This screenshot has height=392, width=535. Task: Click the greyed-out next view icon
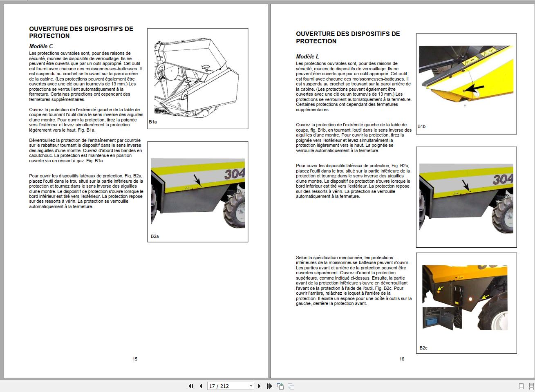click(x=291, y=386)
